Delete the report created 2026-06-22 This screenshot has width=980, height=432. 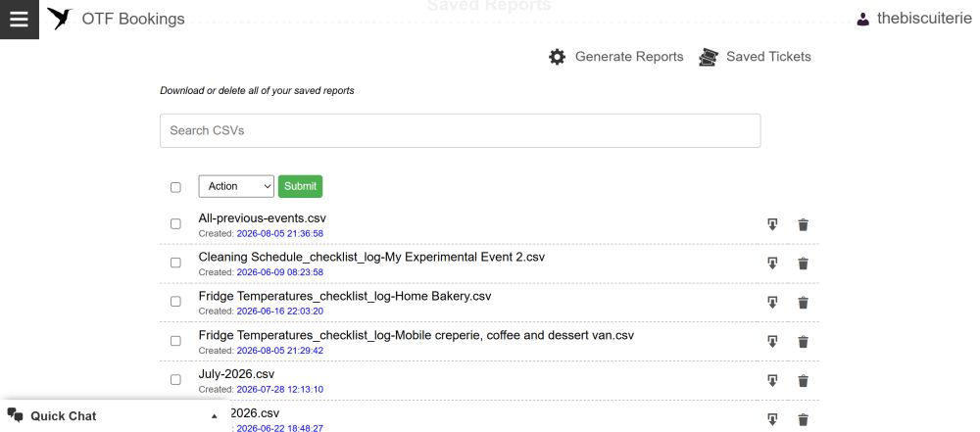click(804, 419)
